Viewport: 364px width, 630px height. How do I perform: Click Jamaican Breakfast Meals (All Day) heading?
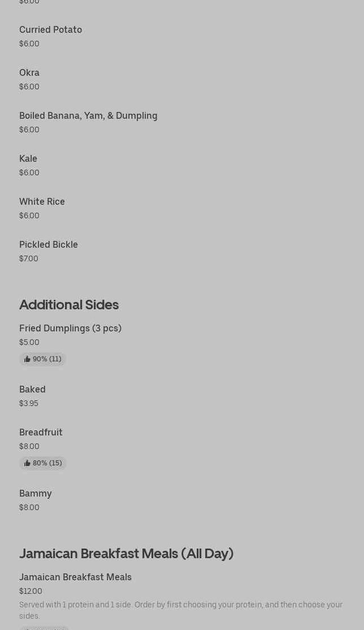pyautogui.click(x=126, y=554)
